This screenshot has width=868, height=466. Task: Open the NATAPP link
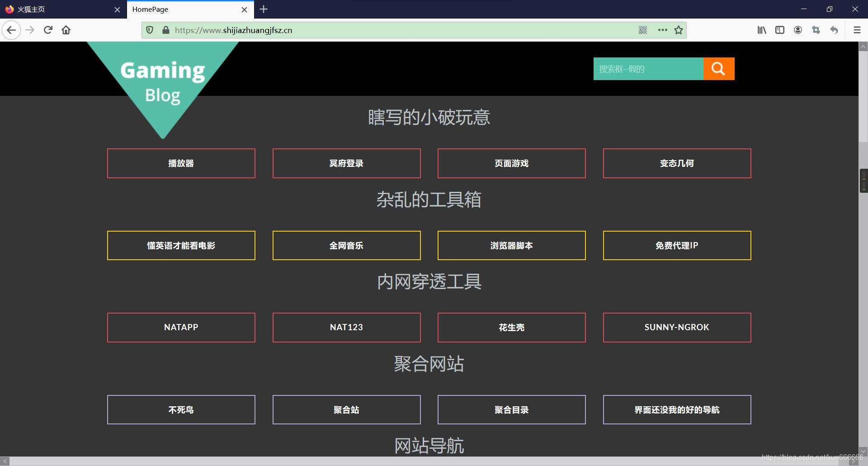click(181, 327)
